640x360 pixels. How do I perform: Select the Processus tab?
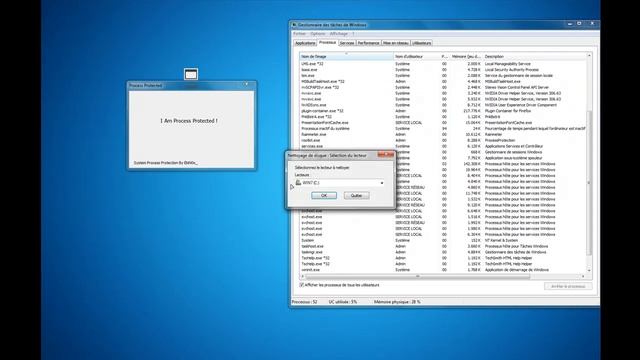pos(327,42)
